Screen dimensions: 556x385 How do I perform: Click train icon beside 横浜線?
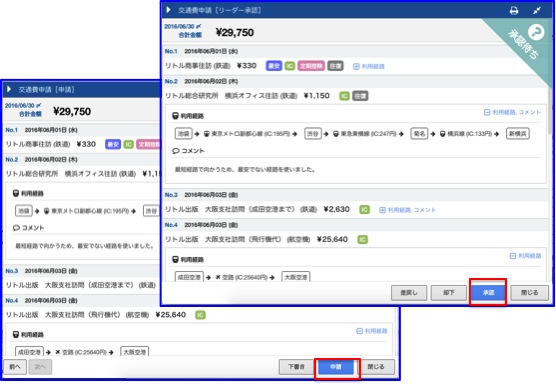[x=443, y=134]
